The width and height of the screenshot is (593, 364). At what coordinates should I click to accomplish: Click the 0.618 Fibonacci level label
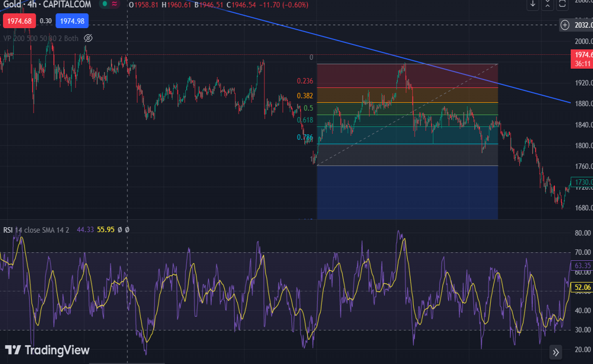tap(305, 120)
